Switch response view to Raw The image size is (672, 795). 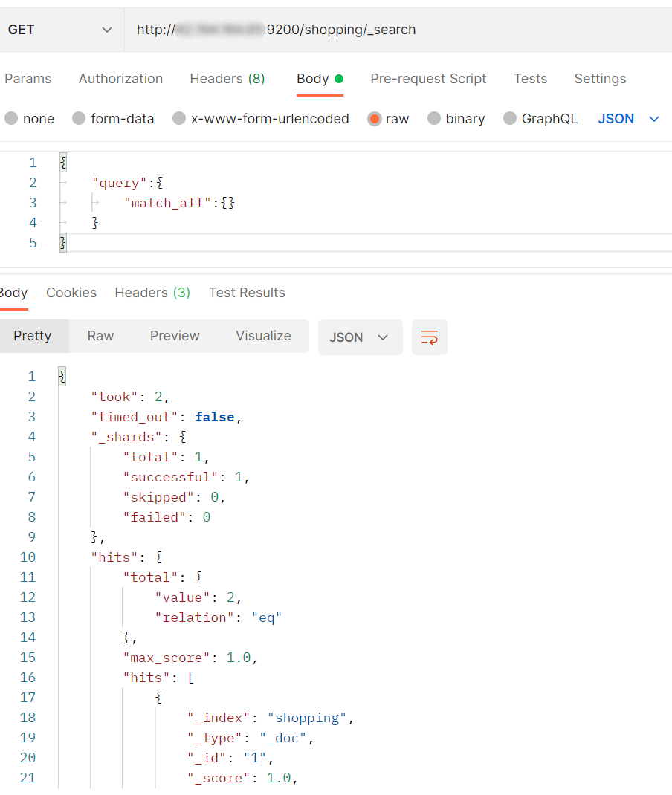100,336
